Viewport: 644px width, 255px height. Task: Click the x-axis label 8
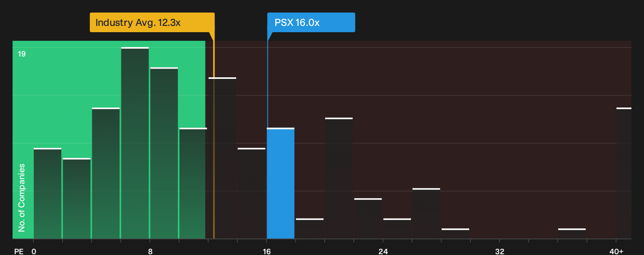point(150,251)
